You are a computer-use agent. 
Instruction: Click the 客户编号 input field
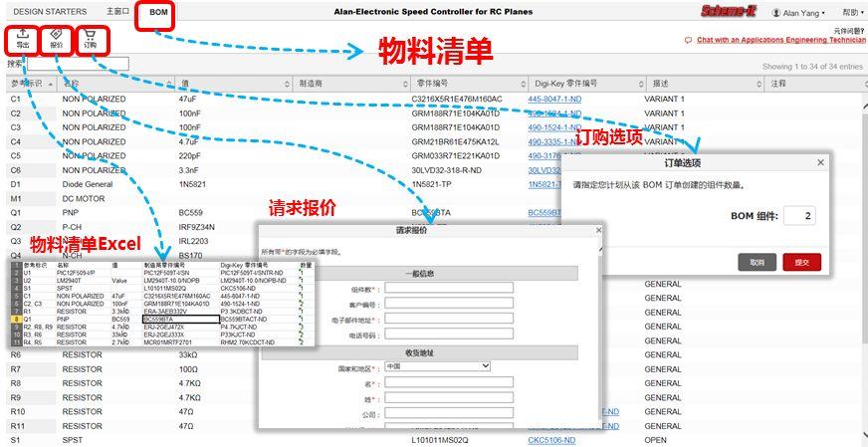coord(449,304)
